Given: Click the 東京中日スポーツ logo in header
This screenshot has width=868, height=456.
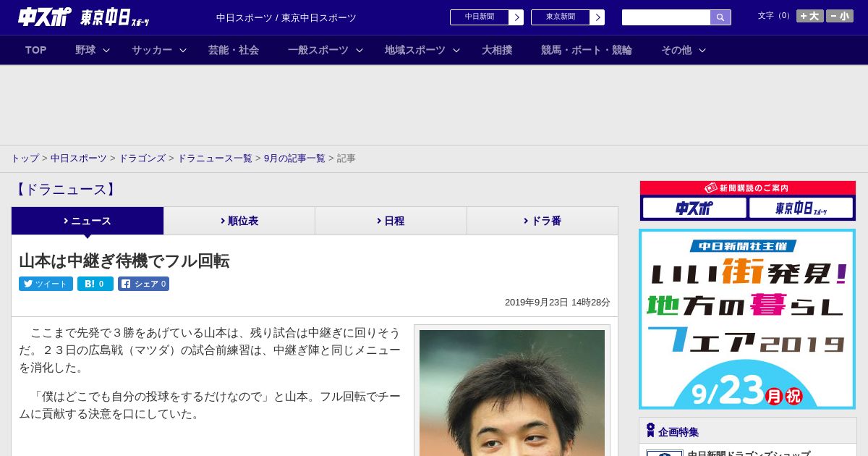Looking at the screenshot, I should 115,18.
